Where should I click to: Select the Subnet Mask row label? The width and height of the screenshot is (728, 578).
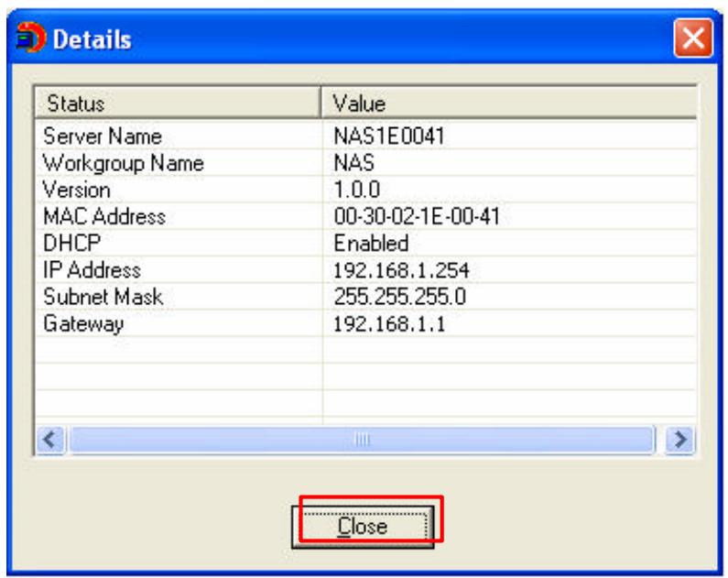coord(103,297)
